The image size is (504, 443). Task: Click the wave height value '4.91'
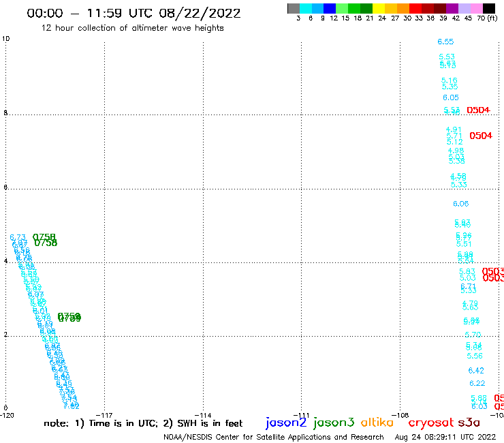454,129
